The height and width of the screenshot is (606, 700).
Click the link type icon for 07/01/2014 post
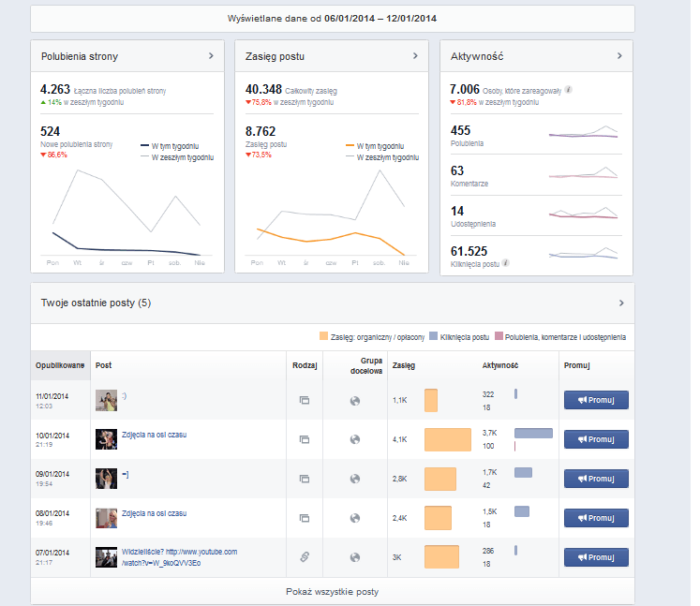304,557
